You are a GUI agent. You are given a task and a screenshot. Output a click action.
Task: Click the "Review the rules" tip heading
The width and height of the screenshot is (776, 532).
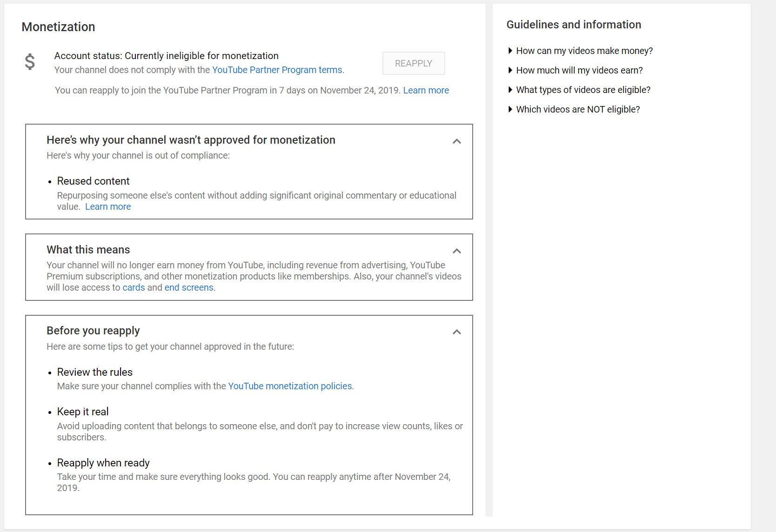95,372
